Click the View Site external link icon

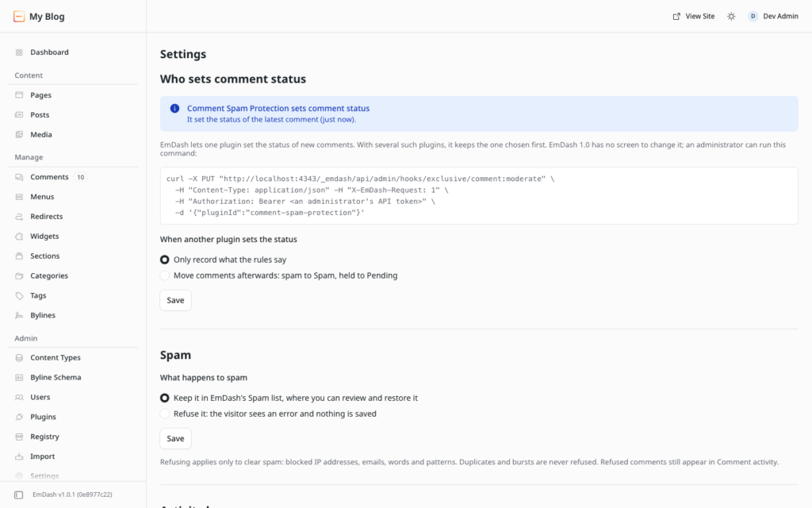click(676, 17)
